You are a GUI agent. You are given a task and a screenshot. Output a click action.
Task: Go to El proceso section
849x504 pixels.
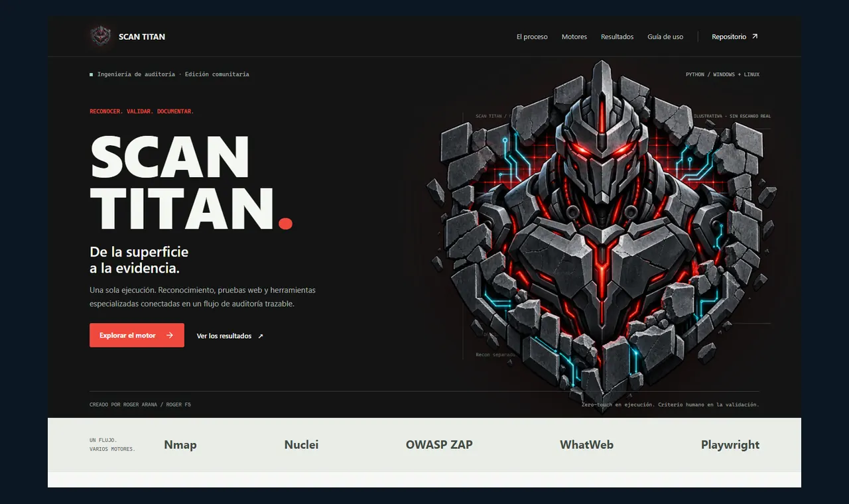532,36
